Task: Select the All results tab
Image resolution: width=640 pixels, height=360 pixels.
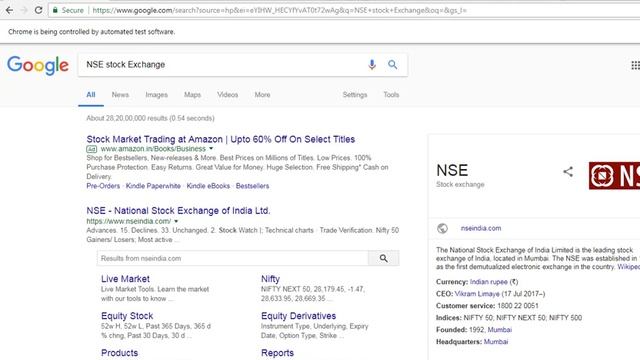Action: pos(91,95)
